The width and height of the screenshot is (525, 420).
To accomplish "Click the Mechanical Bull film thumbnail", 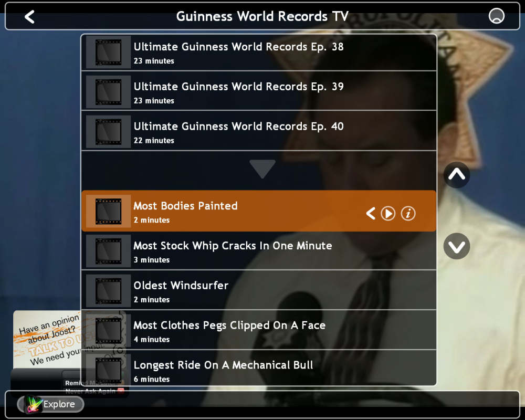I will [108, 370].
